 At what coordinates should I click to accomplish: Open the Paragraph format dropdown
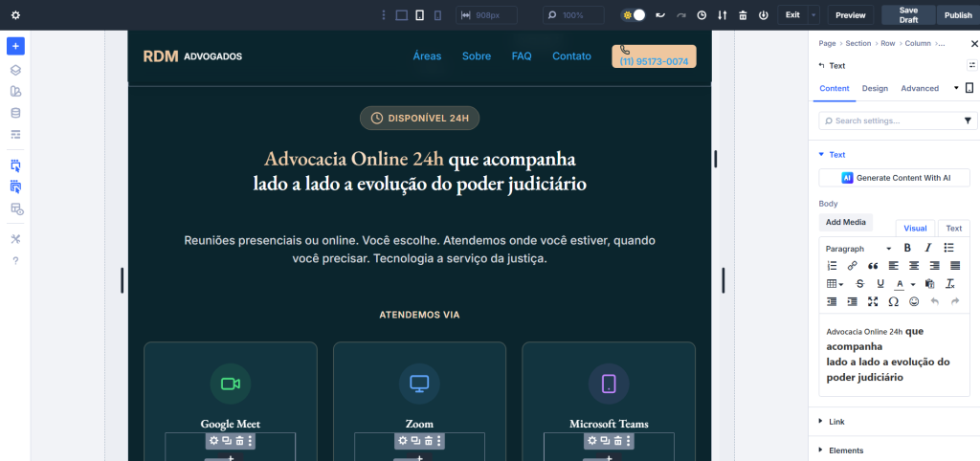click(858, 249)
